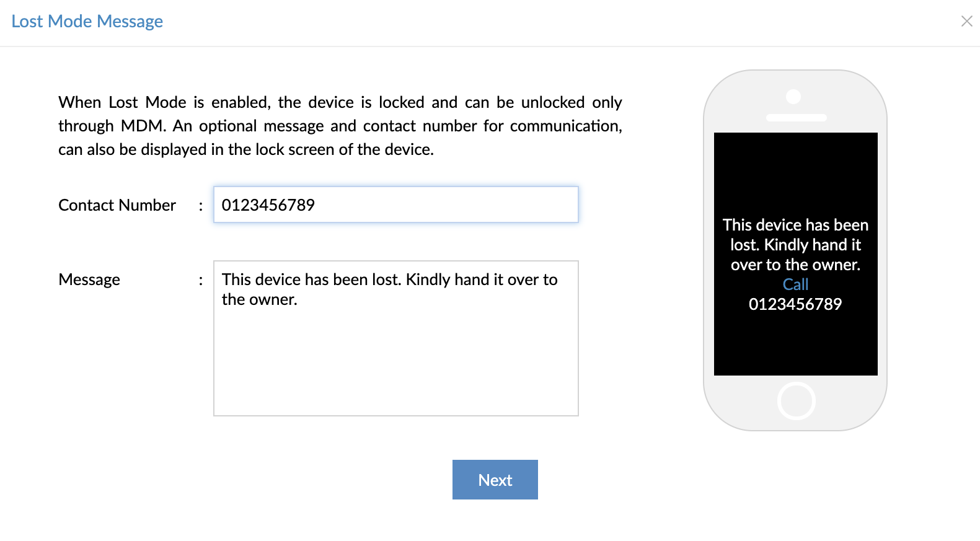Click the Message label
This screenshot has height=541, width=980.
tap(89, 279)
